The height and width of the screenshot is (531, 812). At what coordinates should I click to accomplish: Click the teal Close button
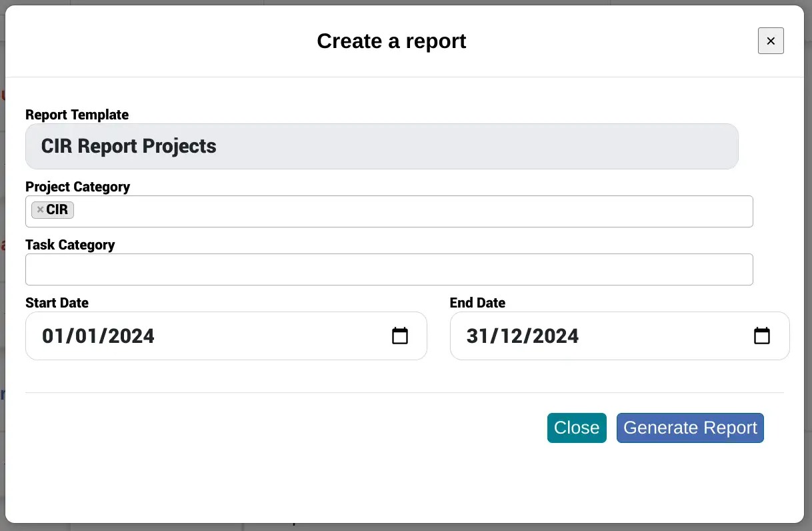pos(577,428)
